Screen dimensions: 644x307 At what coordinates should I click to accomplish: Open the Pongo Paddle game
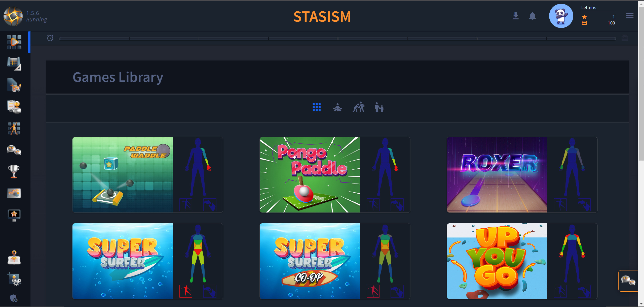(310, 175)
